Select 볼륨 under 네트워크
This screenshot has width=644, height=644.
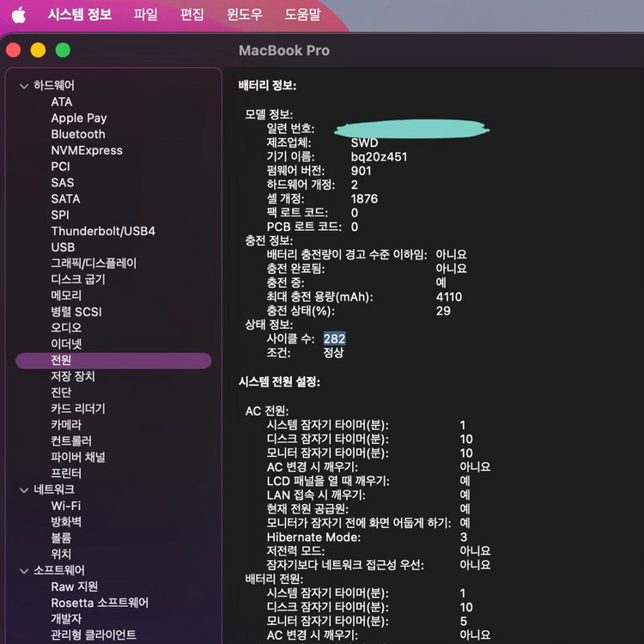(61, 538)
